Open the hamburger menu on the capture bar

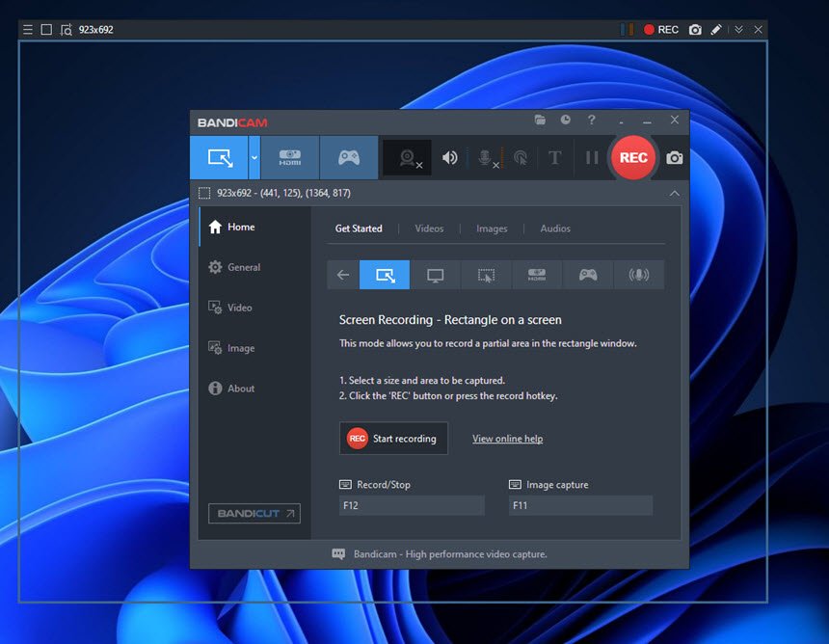[28, 30]
